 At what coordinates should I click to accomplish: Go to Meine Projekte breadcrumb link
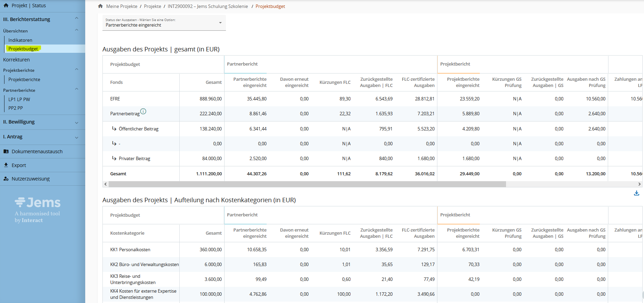122,6
